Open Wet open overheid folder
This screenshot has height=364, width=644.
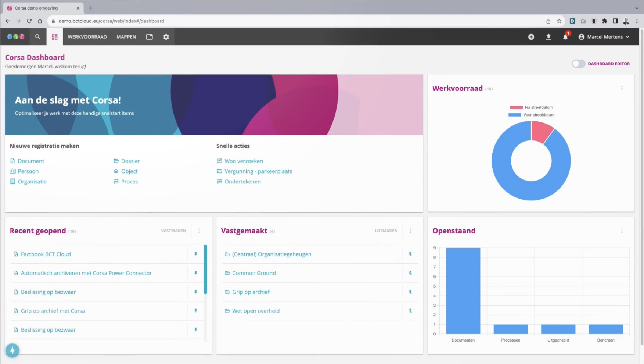tap(256, 311)
